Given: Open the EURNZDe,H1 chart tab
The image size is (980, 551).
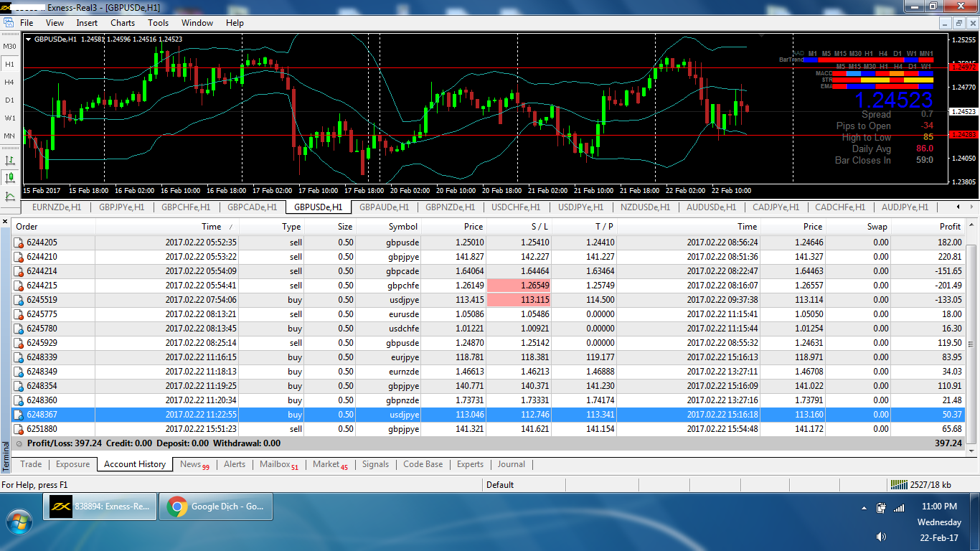Looking at the screenshot, I should pyautogui.click(x=56, y=207).
